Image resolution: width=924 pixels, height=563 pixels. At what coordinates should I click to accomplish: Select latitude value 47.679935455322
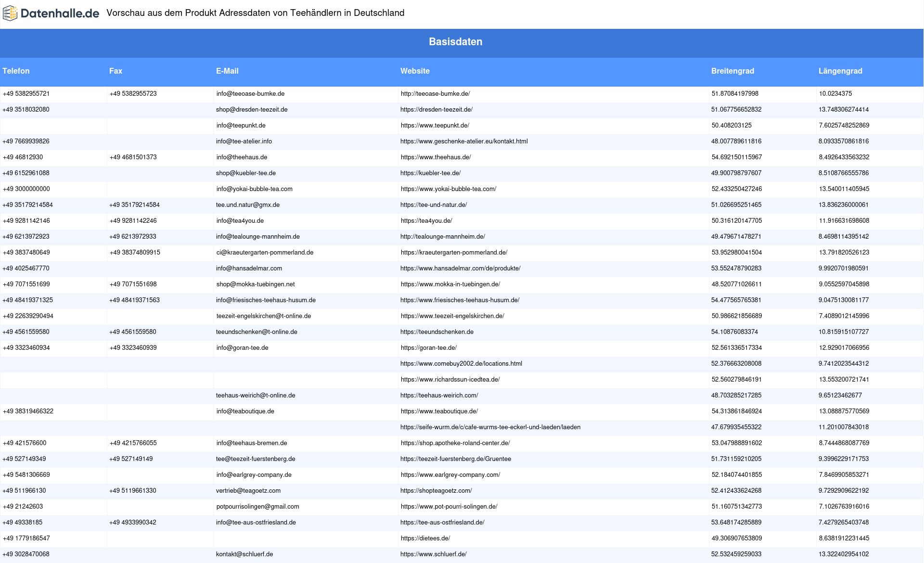click(736, 427)
